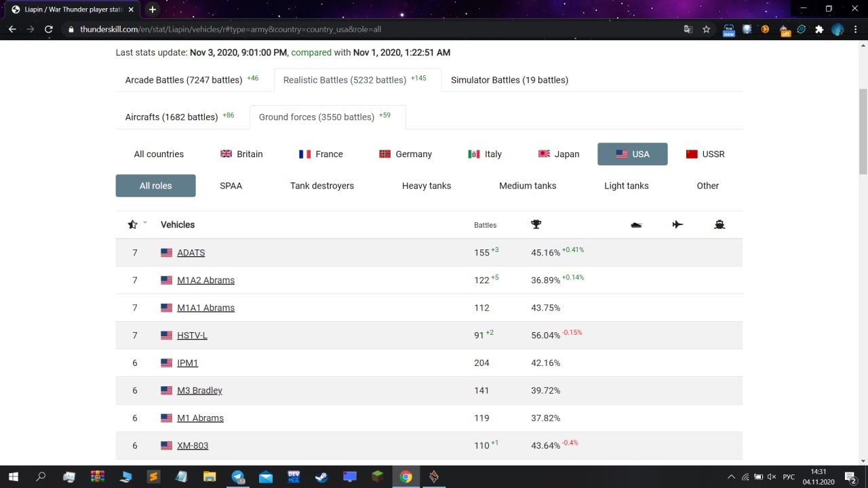This screenshot has height=488, width=868.
Task: Open Google Translate icon in address bar
Action: coord(688,29)
